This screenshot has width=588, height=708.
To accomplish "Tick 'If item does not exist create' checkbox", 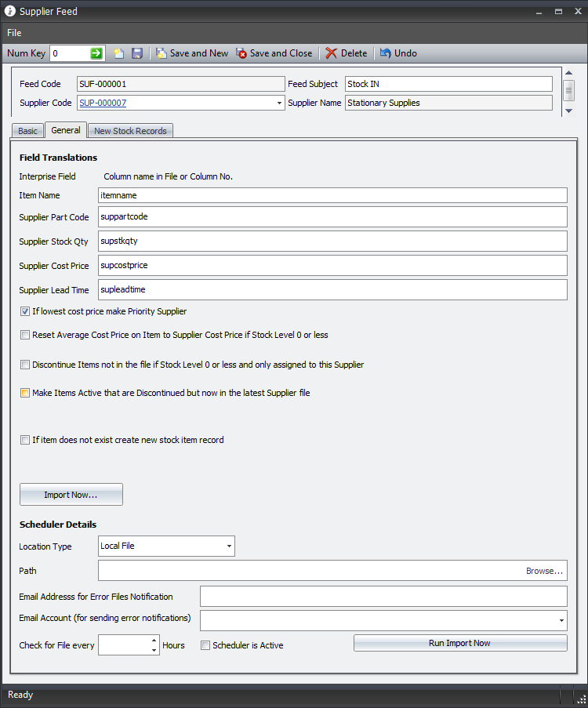I will (25, 440).
